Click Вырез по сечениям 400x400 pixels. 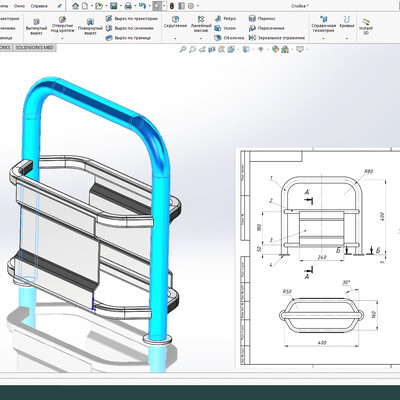(129, 28)
